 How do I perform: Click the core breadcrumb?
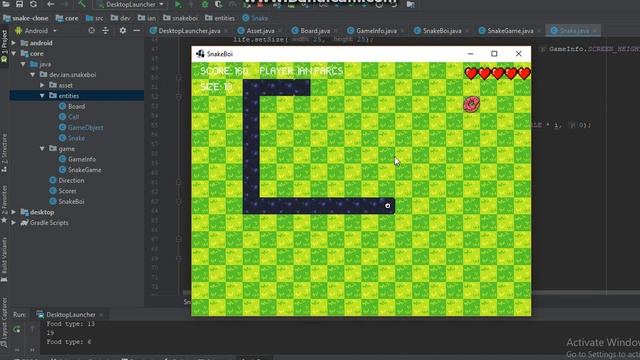coord(67,18)
